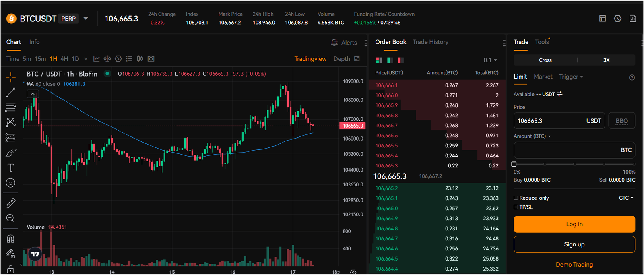Select the brush drawing tool
The height and width of the screenshot is (275, 644).
pos(11,153)
